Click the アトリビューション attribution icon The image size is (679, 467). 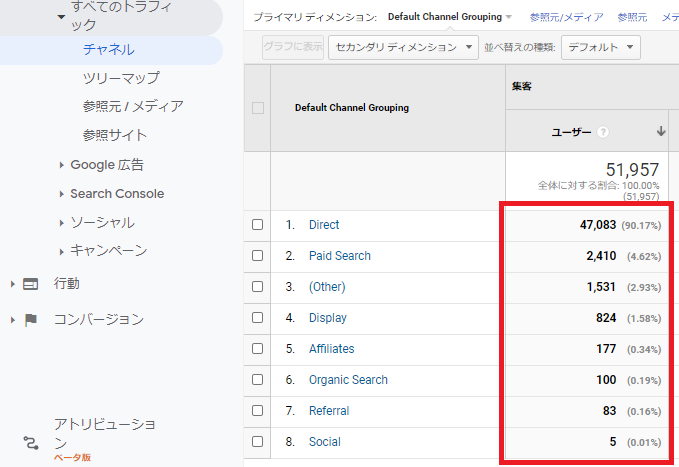click(30, 441)
